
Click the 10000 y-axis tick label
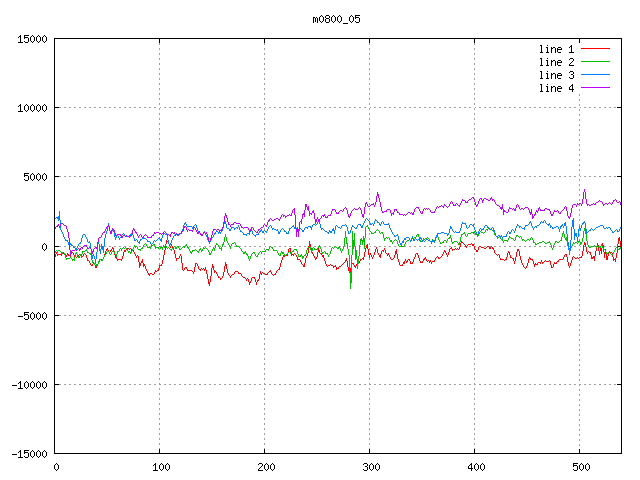click(32, 108)
